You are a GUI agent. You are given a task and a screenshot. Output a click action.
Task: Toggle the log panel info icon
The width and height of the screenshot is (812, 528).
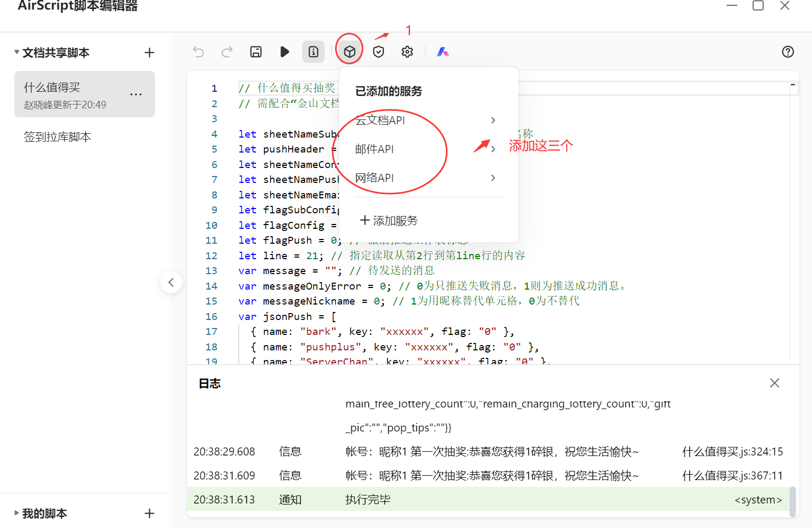(313, 52)
